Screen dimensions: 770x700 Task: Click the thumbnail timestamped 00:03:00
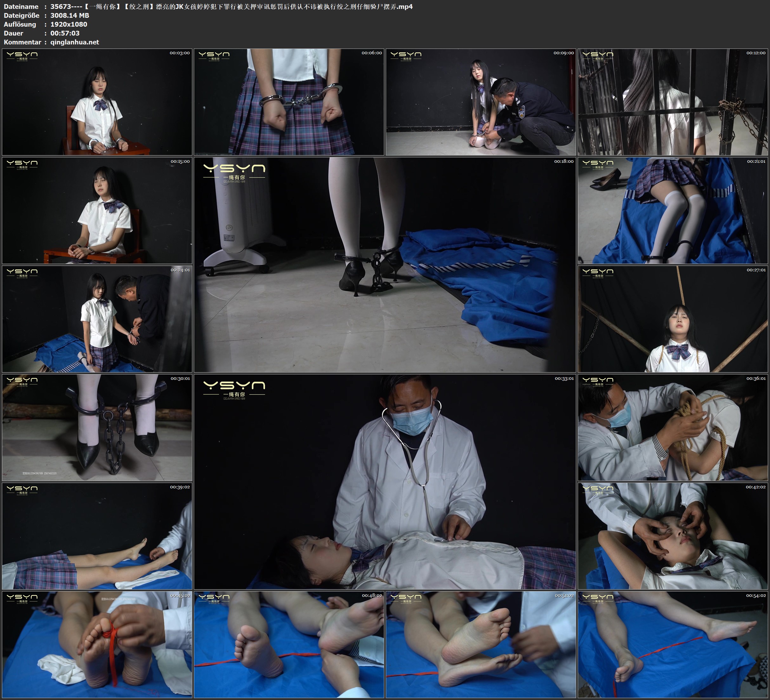click(x=97, y=102)
